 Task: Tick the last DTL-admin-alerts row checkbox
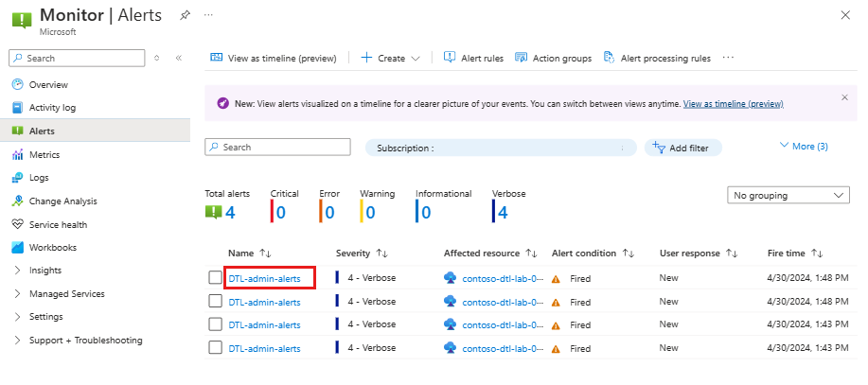(215, 348)
